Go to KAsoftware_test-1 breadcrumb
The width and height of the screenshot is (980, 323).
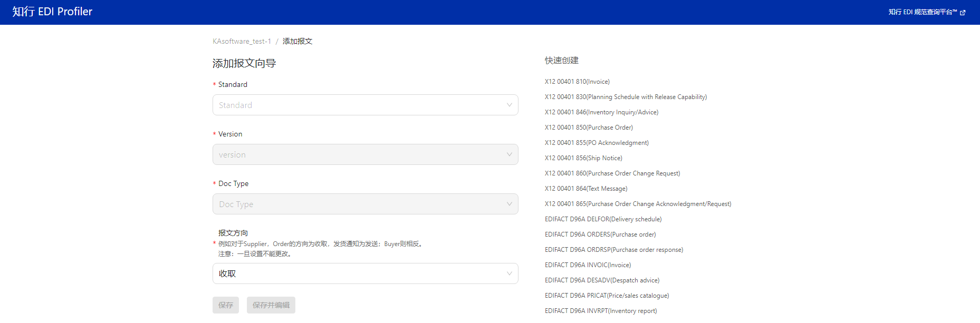tap(242, 41)
